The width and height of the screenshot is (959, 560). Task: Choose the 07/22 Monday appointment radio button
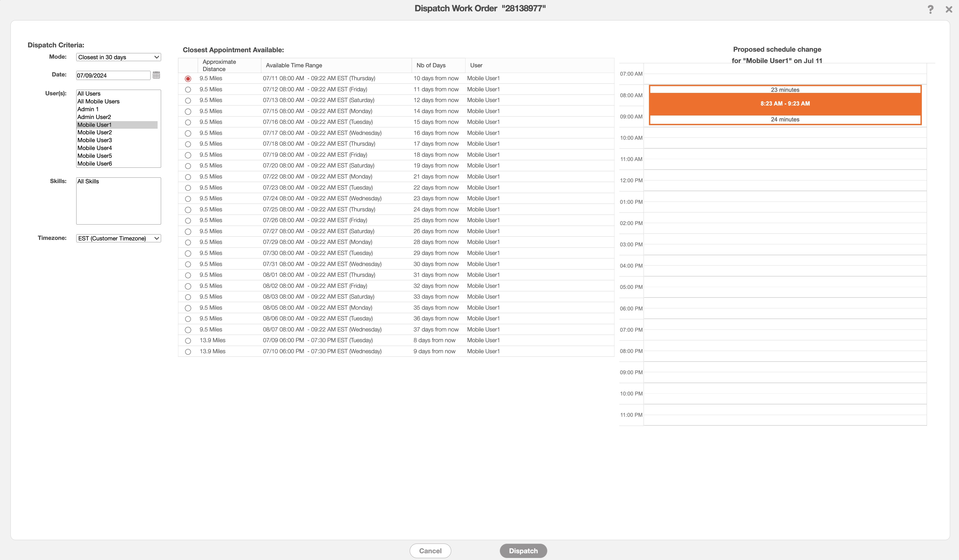click(188, 177)
